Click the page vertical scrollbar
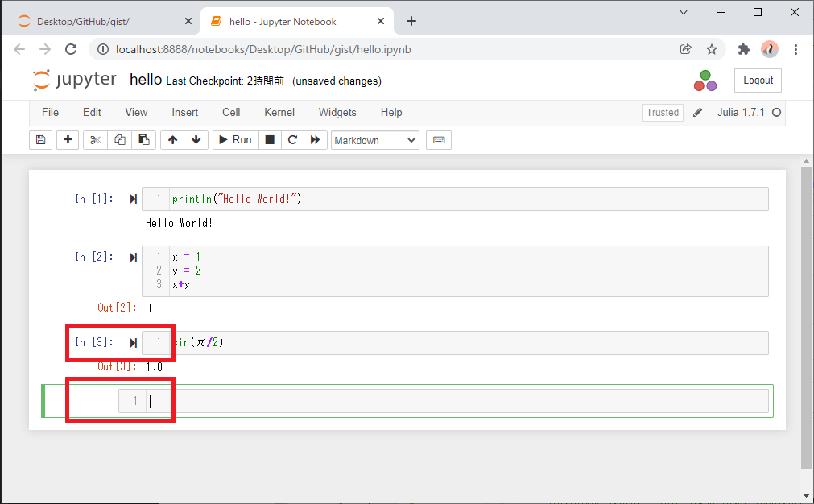The image size is (814, 504). (806, 316)
